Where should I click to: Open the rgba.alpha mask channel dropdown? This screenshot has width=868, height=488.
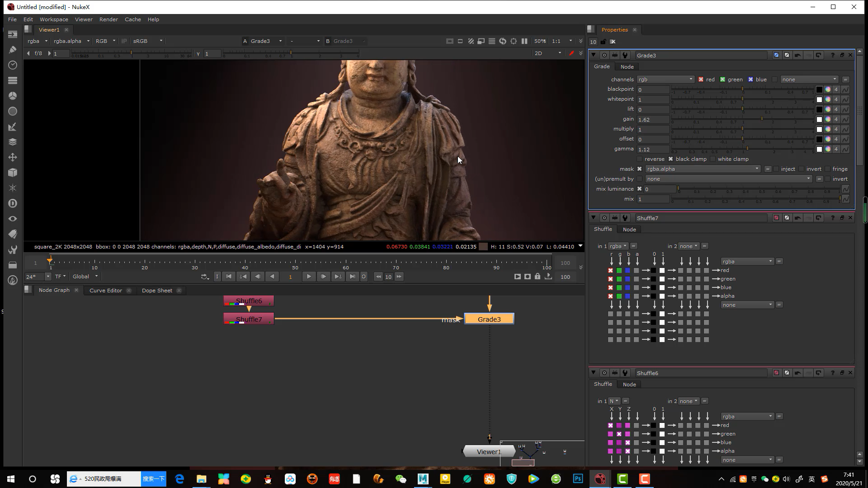coord(703,169)
